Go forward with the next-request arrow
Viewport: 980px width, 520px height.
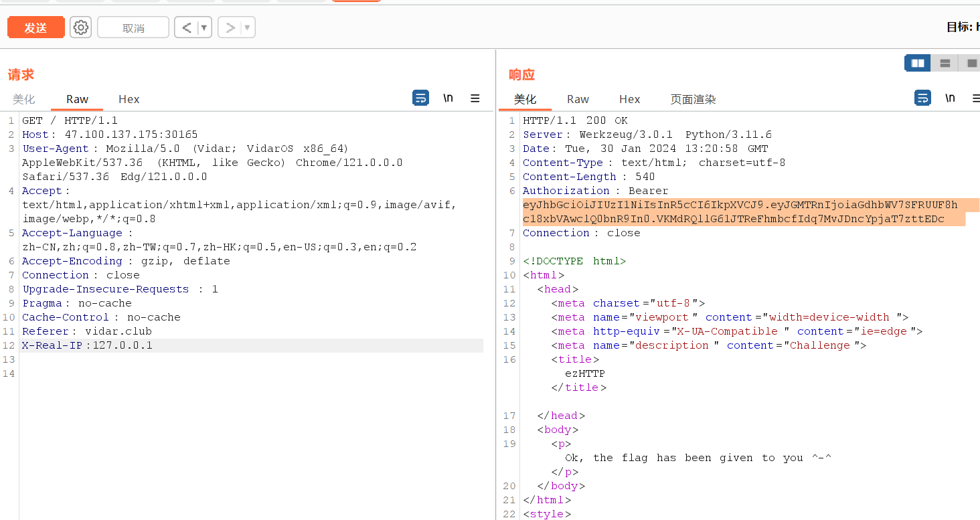(x=230, y=27)
